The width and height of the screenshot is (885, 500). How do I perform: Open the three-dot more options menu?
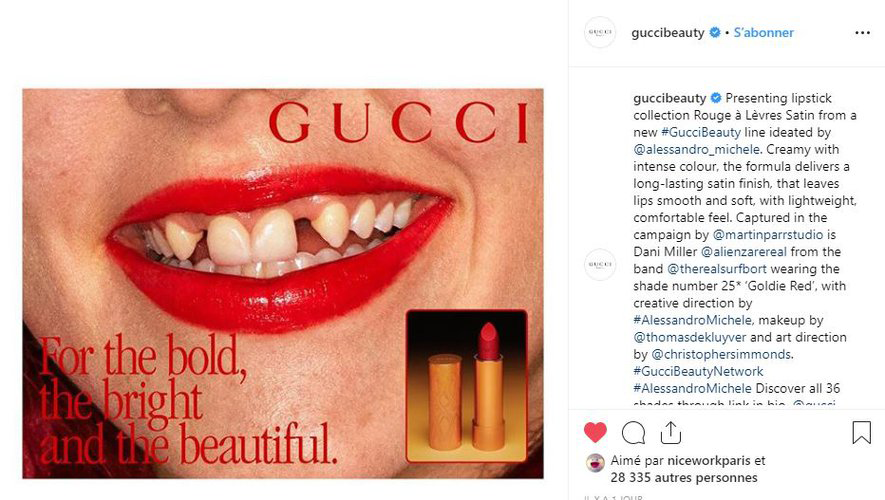click(862, 33)
